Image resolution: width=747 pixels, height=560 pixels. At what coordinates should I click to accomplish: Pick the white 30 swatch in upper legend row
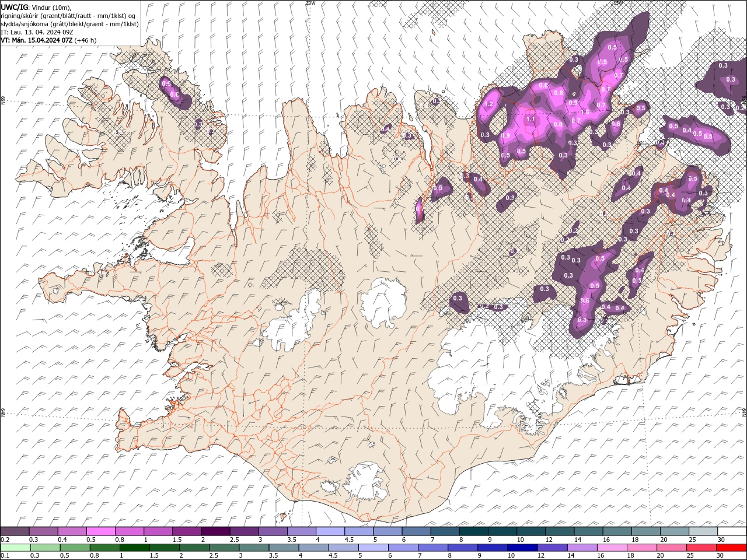pos(731,531)
